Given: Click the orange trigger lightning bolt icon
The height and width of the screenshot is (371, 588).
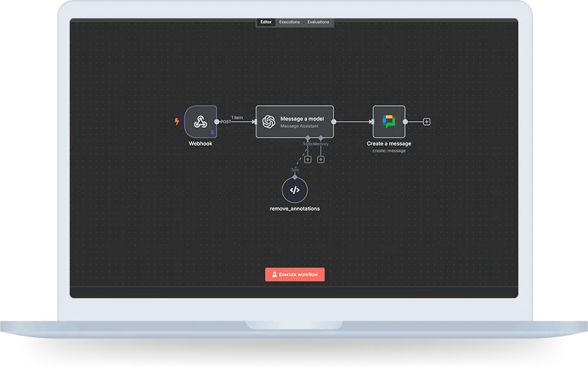Looking at the screenshot, I should tap(177, 121).
